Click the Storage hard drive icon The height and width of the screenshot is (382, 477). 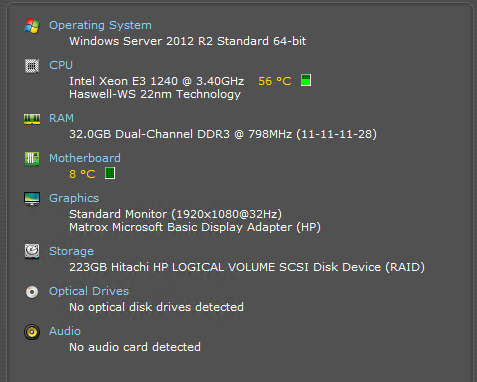[x=32, y=251]
